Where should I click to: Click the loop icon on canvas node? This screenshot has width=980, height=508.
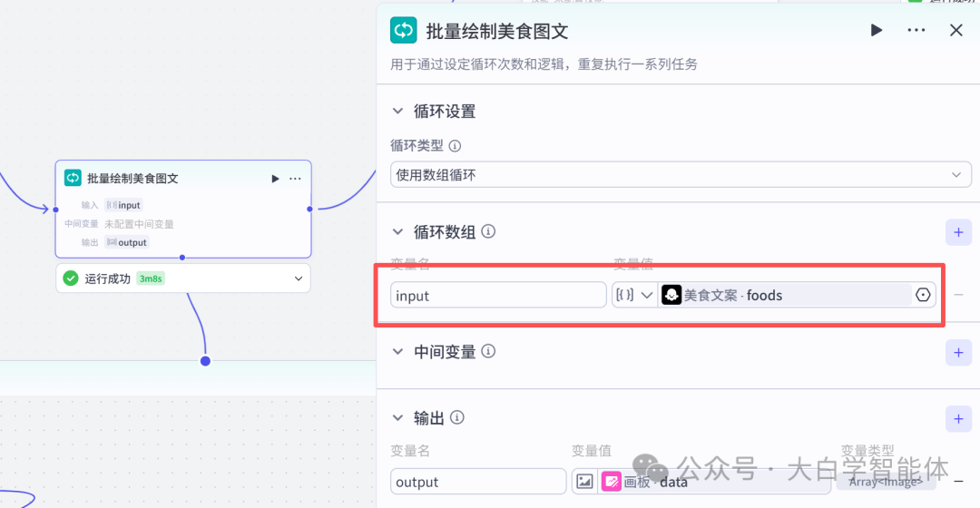73,178
